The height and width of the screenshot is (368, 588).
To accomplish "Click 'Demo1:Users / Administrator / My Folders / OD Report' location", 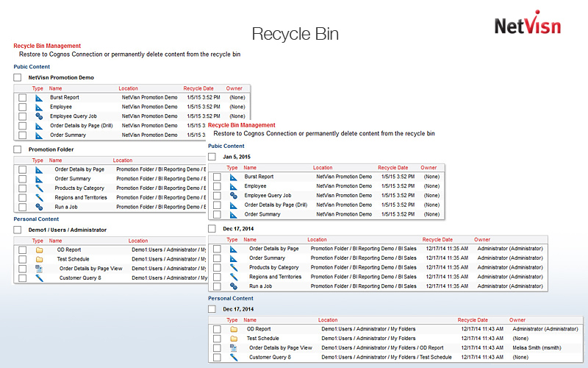I will click(x=382, y=347).
